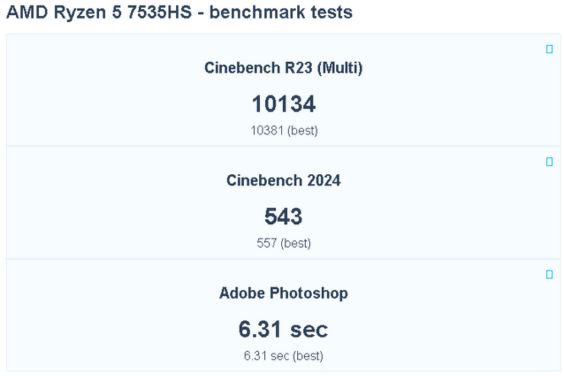Screen dimensions: 564x376
Task: Click the small 6.31 sec (best) line
Action: [283, 356]
